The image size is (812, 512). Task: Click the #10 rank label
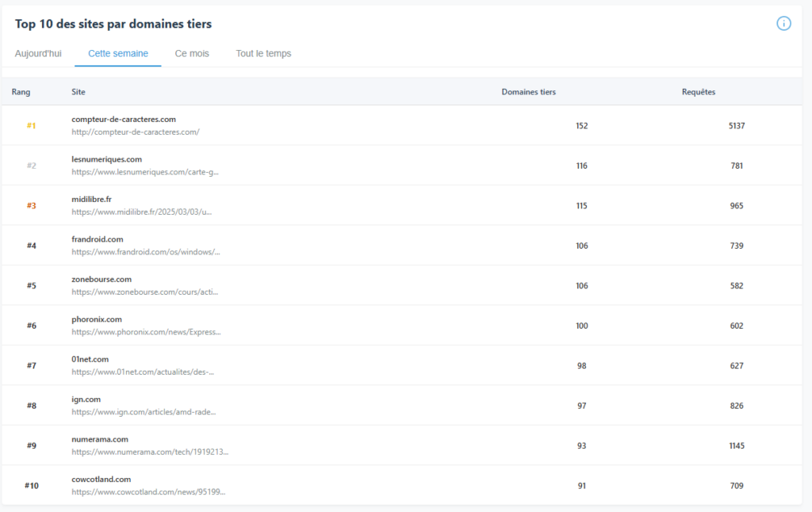[x=32, y=486]
